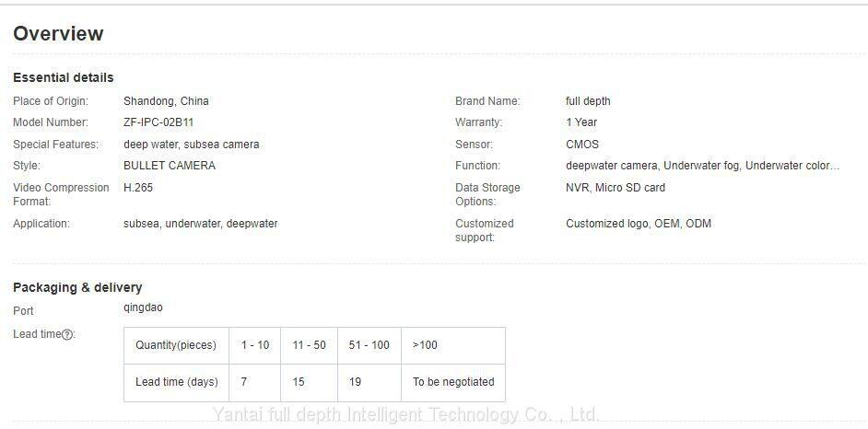This screenshot has width=868, height=429.
Task: Click 'NVR, Micro SD card' storage options
Action: [616, 188]
